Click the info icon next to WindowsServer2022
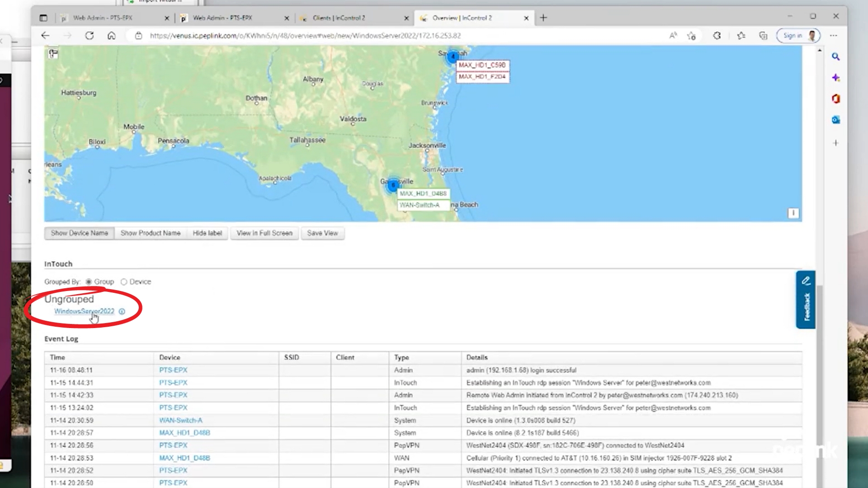Viewport: 868px width, 488px height. (122, 311)
